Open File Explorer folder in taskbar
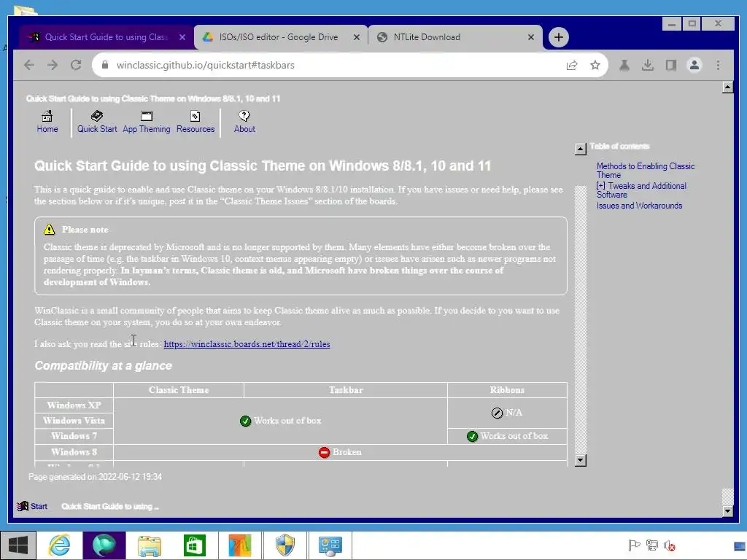The width and height of the screenshot is (747, 560). pyautogui.click(x=149, y=545)
